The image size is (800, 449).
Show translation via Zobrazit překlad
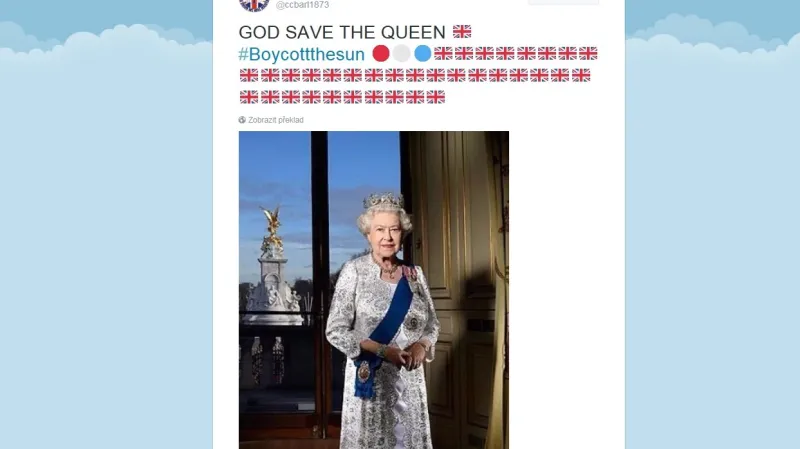coord(276,120)
